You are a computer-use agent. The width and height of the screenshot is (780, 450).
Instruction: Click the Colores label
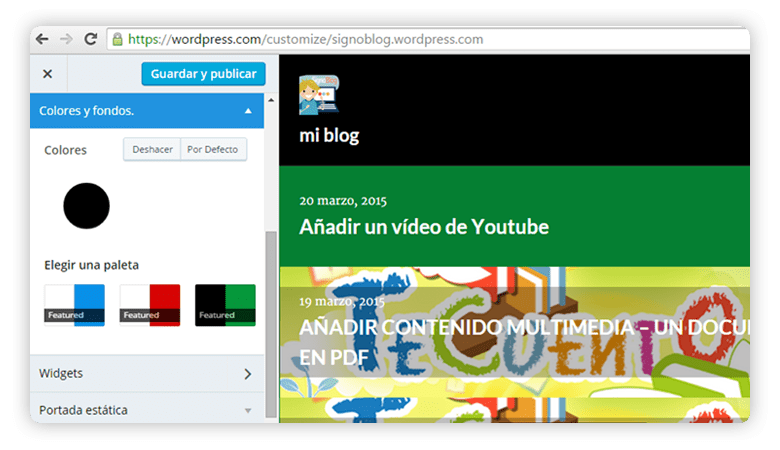pyautogui.click(x=65, y=150)
